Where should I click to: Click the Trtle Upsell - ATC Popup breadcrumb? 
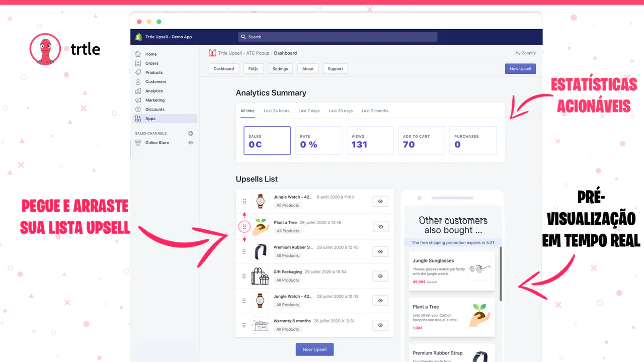pyautogui.click(x=244, y=53)
